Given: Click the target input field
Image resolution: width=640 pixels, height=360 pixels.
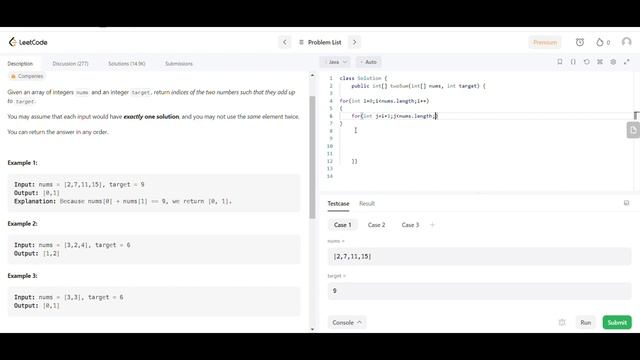Looking at the screenshot, I should point(479,291).
